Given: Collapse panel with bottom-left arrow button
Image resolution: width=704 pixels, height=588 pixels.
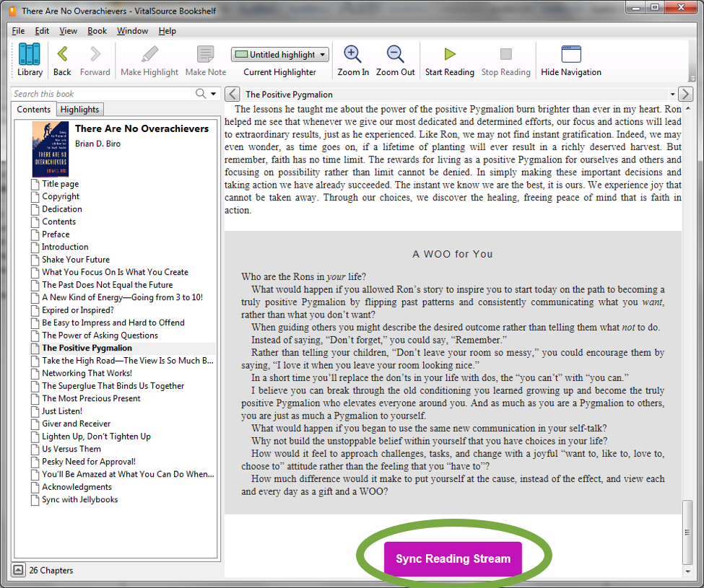Looking at the screenshot, I should pos(19,570).
